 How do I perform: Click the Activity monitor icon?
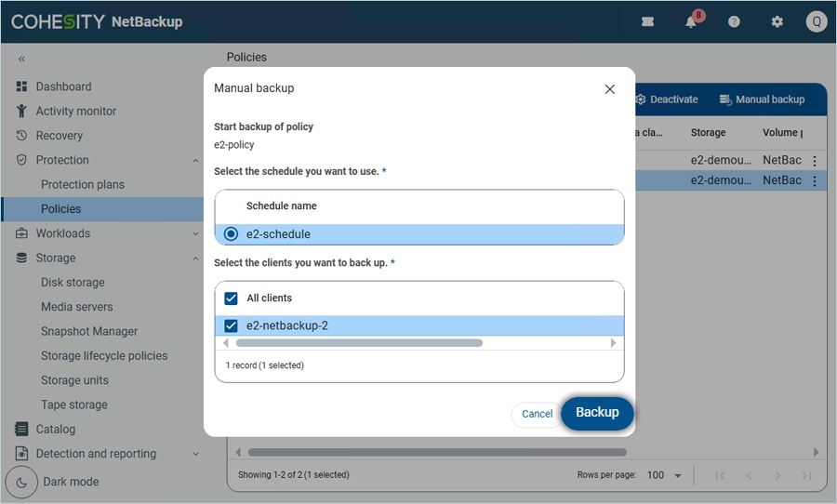point(21,112)
